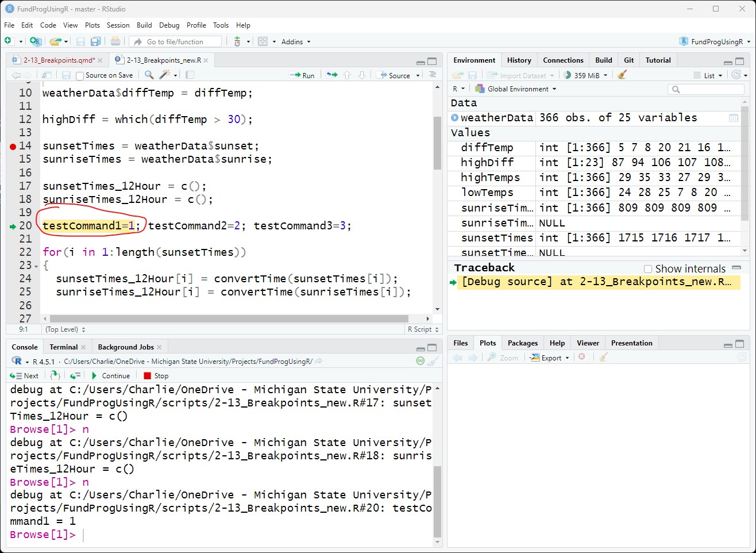Click the New File plus icon
756x553 pixels.
pyautogui.click(x=8, y=41)
